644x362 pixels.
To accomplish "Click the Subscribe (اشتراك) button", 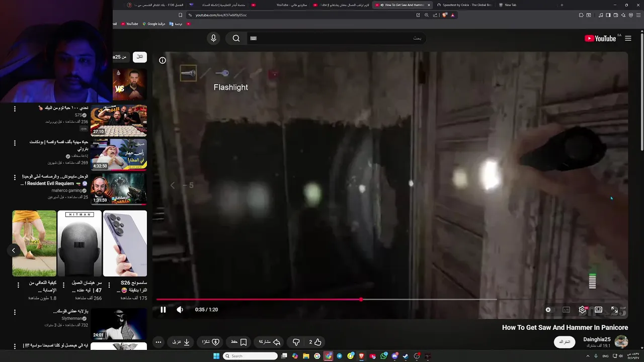I will coord(565,342).
